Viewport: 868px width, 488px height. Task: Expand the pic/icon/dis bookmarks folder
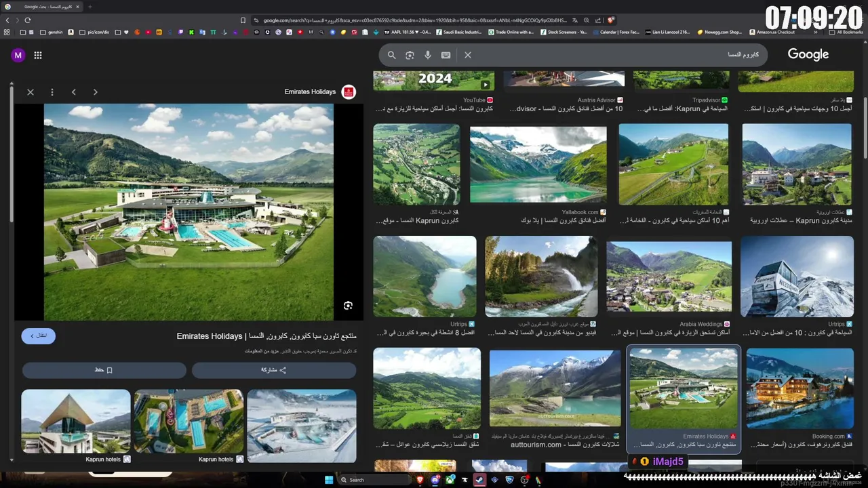[94, 32]
